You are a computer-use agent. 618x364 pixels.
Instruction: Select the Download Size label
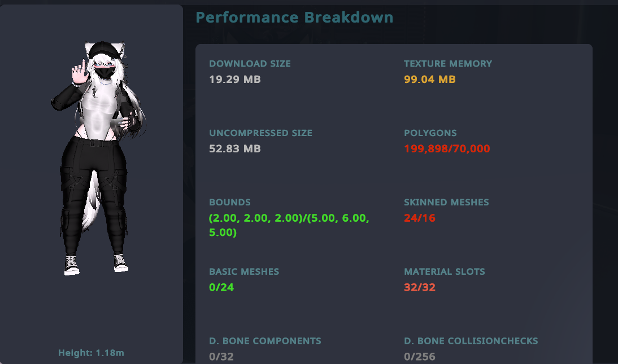[x=250, y=64]
